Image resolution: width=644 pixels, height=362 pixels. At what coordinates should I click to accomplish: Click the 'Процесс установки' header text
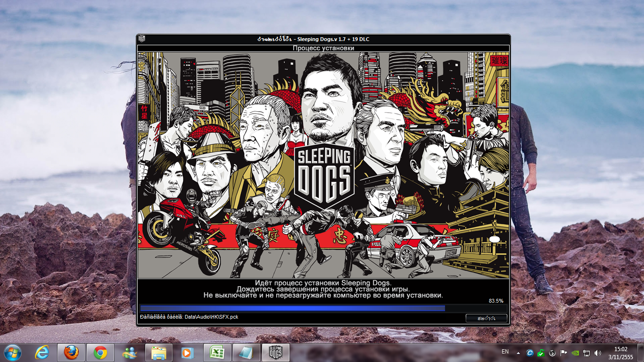click(323, 48)
